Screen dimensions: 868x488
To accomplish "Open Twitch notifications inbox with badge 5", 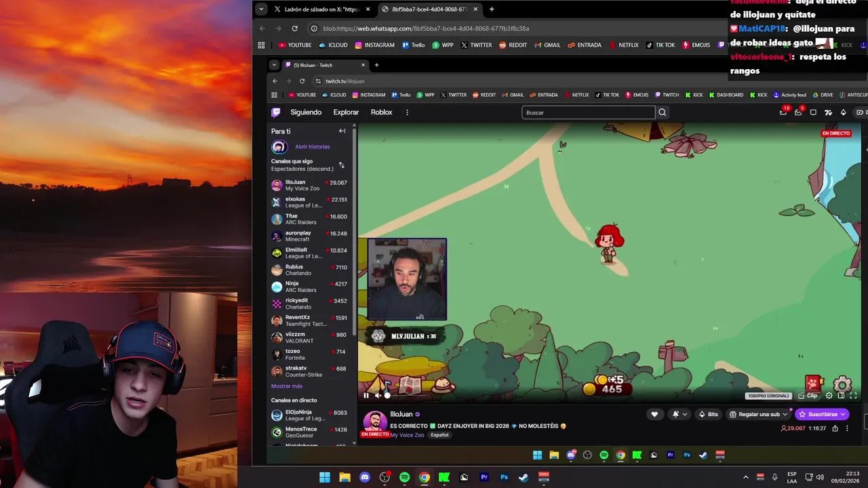I will point(798,112).
